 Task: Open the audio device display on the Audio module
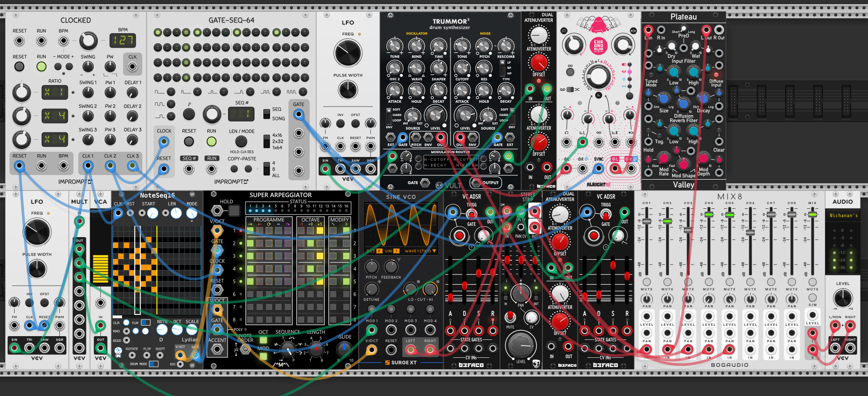click(x=843, y=215)
